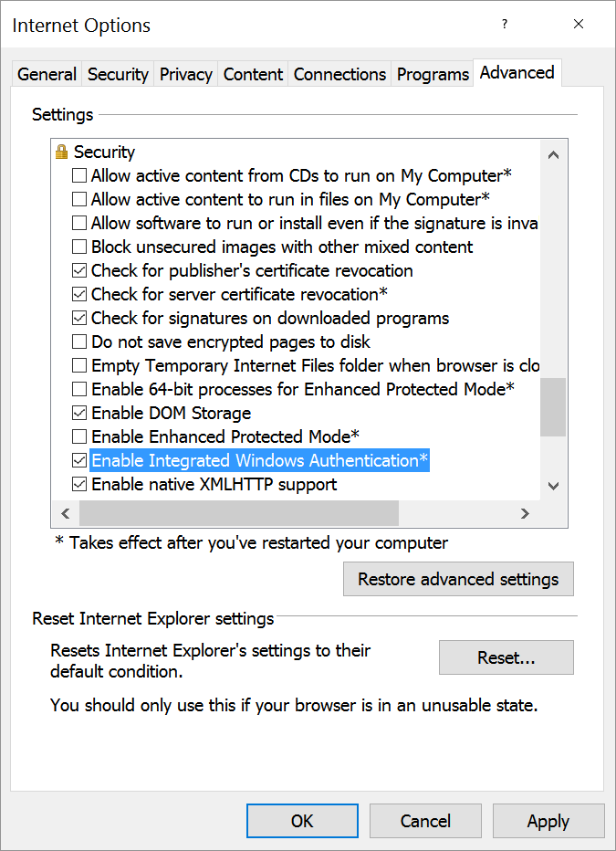Click Restore advanced settings button
This screenshot has width=616, height=851.
[458, 579]
